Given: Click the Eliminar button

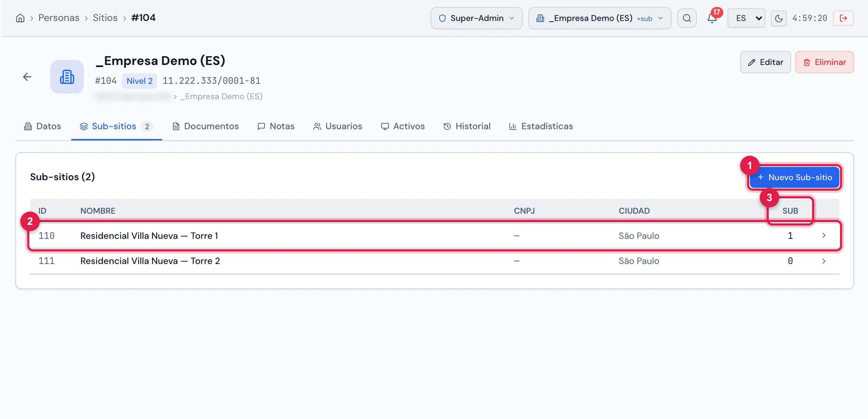Looking at the screenshot, I should [x=825, y=62].
